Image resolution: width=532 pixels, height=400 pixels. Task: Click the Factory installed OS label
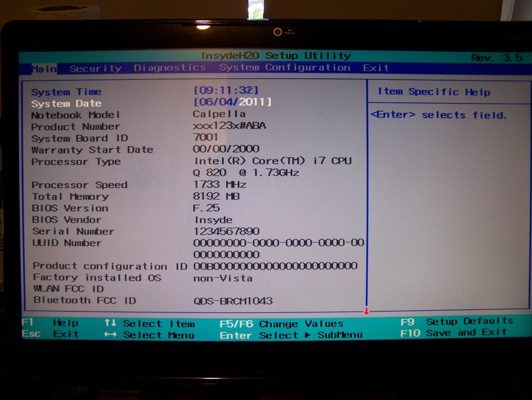[97, 278]
